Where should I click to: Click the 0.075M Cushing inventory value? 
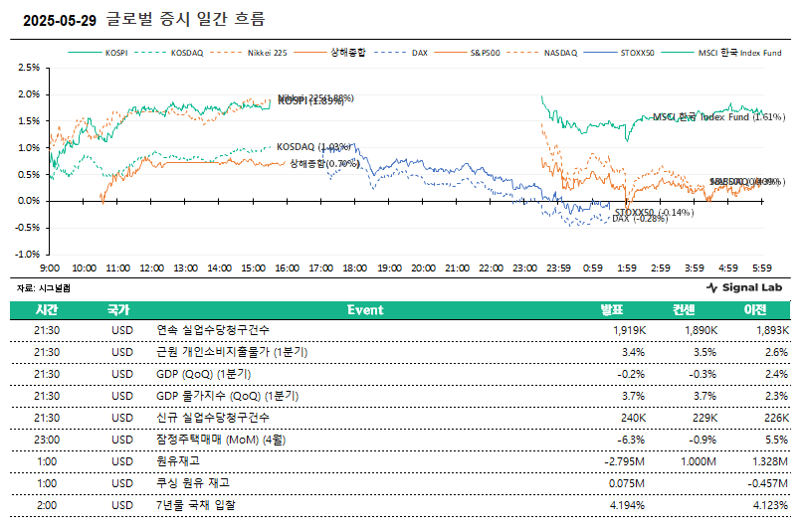[626, 483]
